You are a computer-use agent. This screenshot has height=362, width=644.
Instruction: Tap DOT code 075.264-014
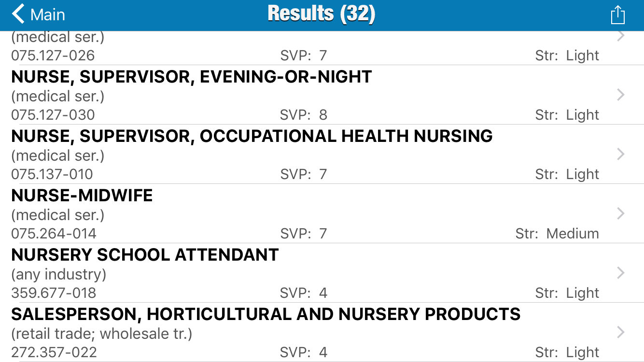click(54, 234)
